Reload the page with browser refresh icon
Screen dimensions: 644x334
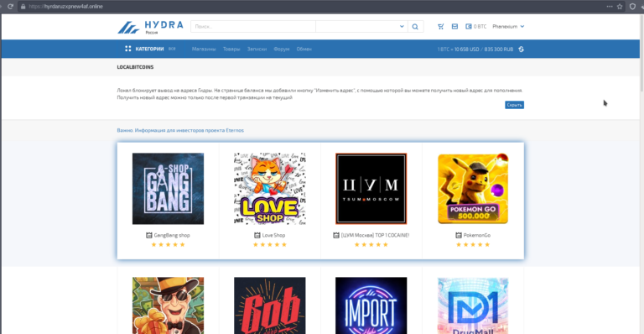(10, 6)
